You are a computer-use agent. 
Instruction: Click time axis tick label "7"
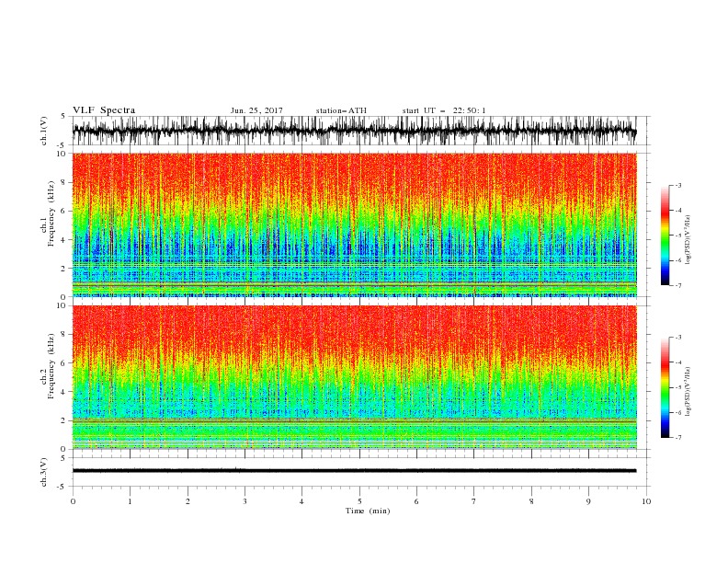[x=474, y=501]
